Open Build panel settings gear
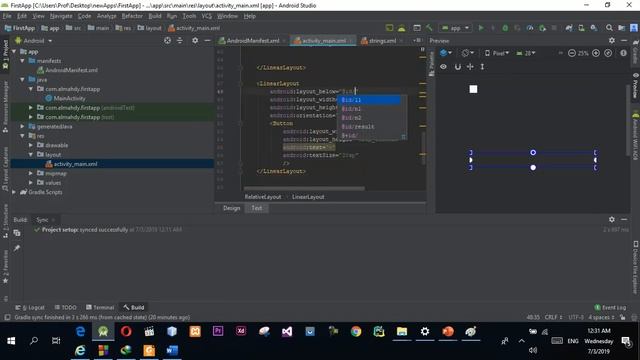The image size is (640, 360). (x=612, y=219)
